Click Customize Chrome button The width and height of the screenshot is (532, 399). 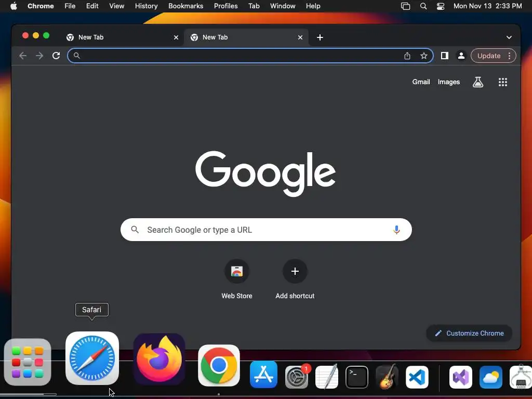tap(469, 333)
